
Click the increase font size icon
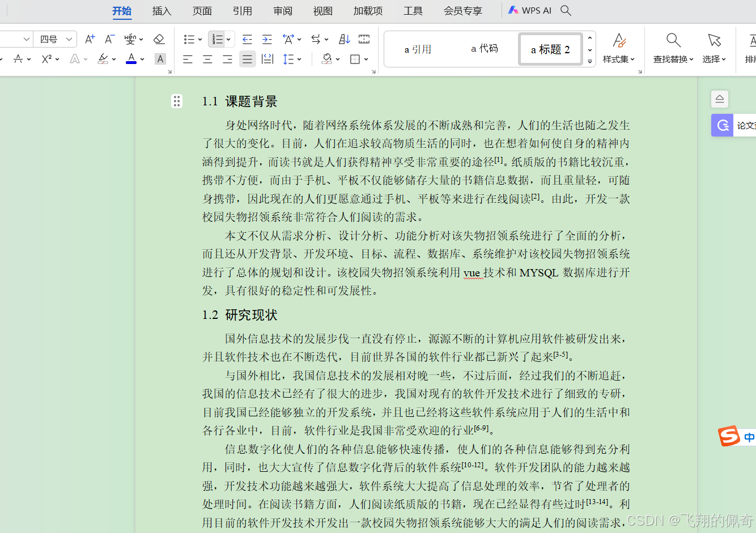[x=89, y=39]
